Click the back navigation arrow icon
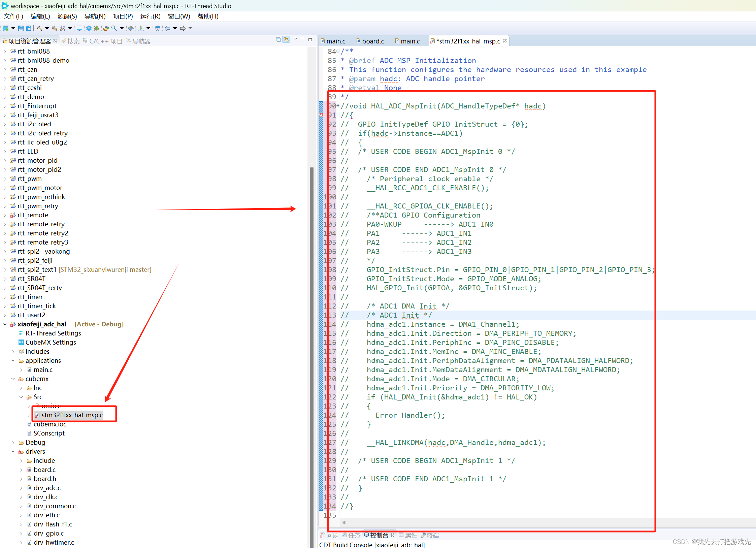Viewport: 756px width, 548px height. [x=167, y=28]
